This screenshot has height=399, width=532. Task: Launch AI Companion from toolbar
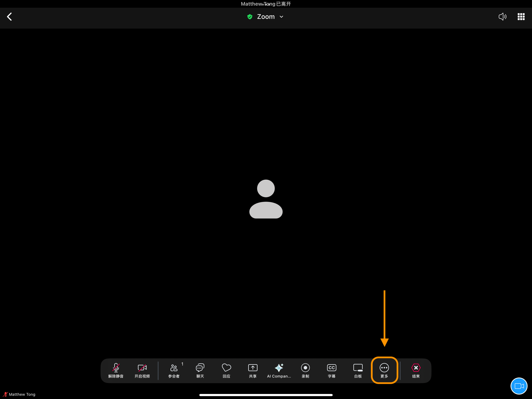(x=279, y=370)
